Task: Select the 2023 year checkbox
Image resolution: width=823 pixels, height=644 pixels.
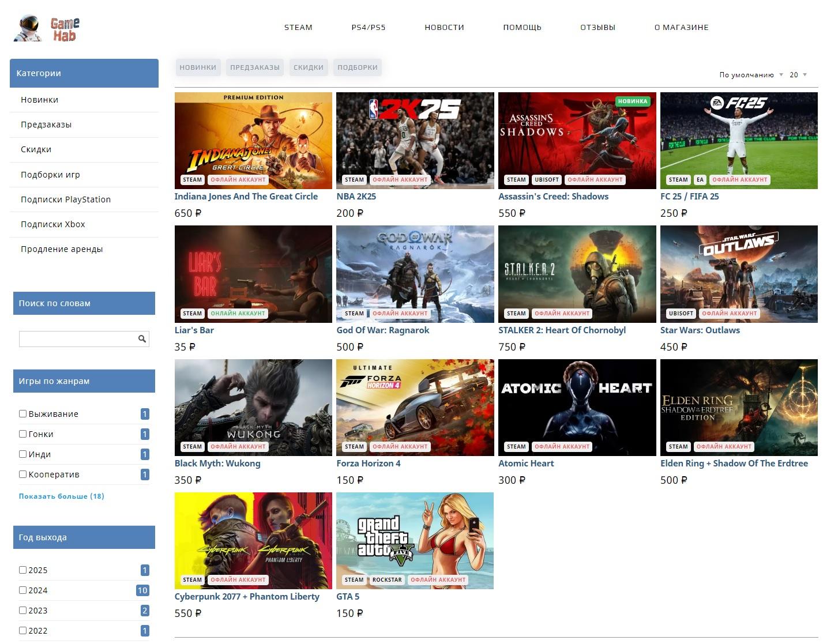Action: click(x=23, y=611)
